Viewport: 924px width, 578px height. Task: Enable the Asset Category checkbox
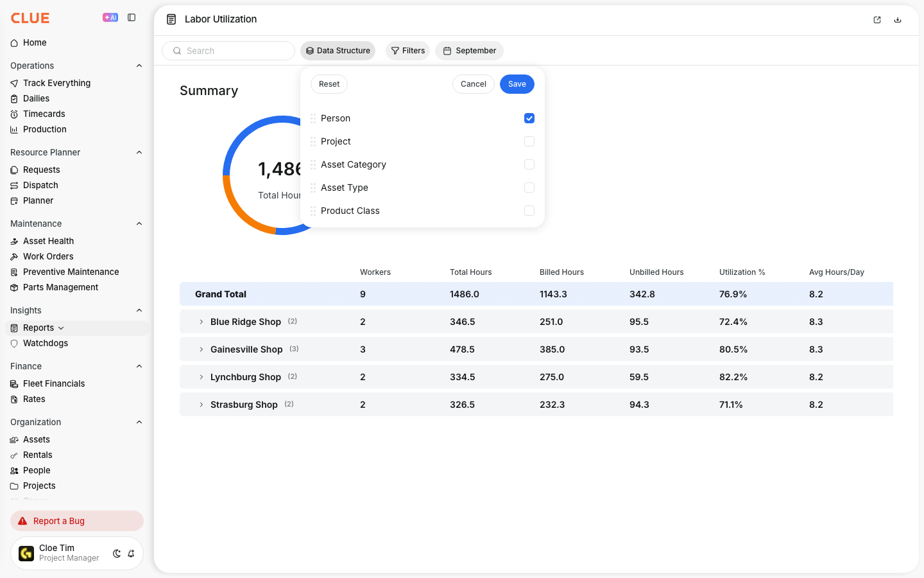(x=529, y=164)
